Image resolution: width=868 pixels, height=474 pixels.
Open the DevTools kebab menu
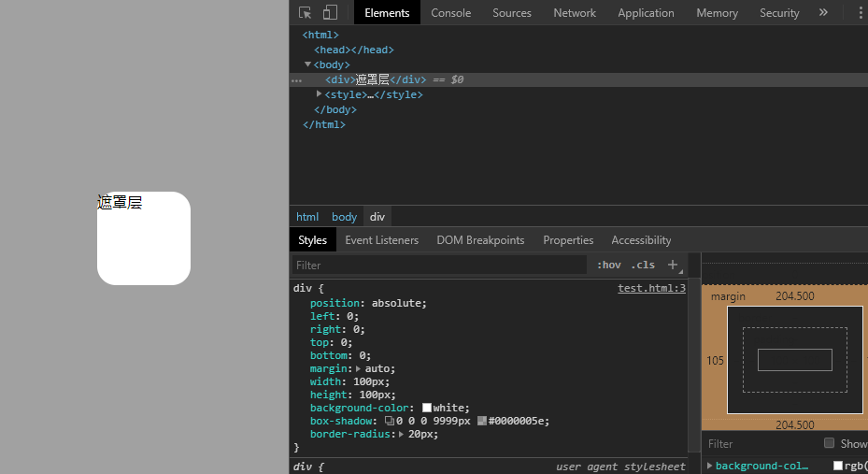(x=861, y=12)
